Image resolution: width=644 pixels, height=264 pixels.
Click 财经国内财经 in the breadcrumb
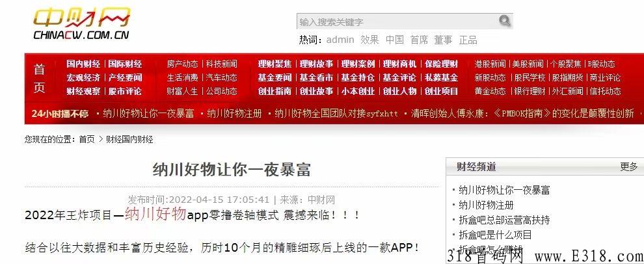click(129, 139)
